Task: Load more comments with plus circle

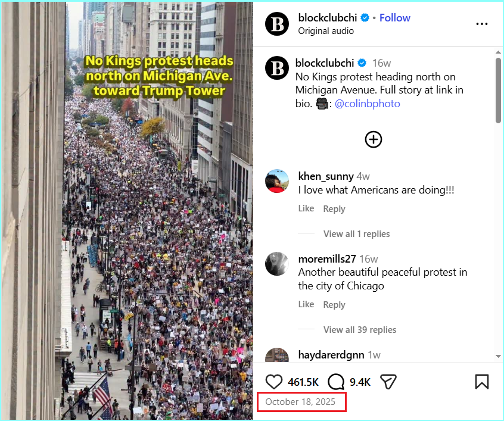Action: tap(374, 139)
